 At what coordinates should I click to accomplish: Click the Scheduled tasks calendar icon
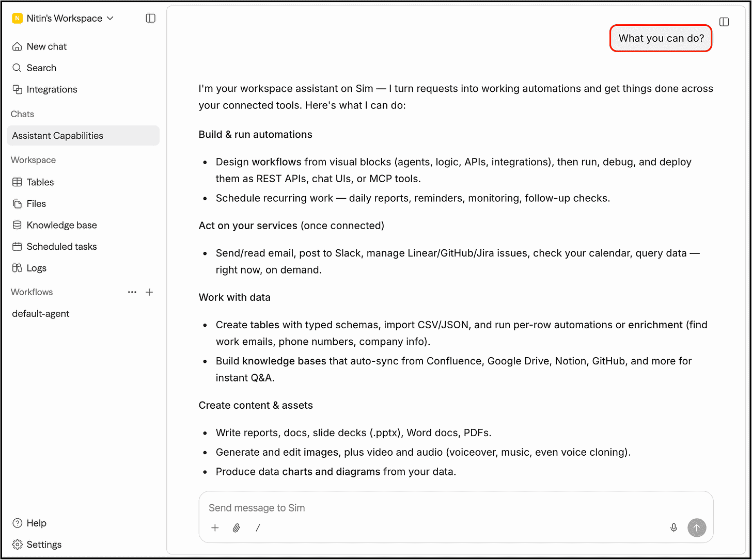[17, 247]
